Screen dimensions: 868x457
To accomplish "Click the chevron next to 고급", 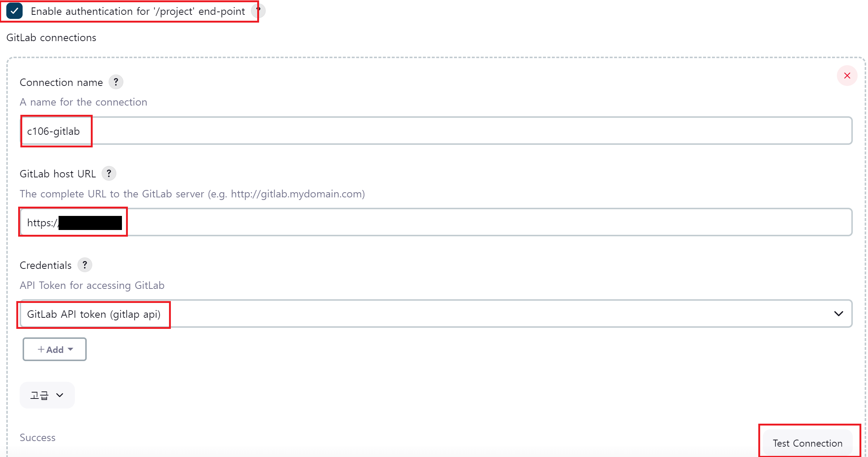I will tap(60, 395).
